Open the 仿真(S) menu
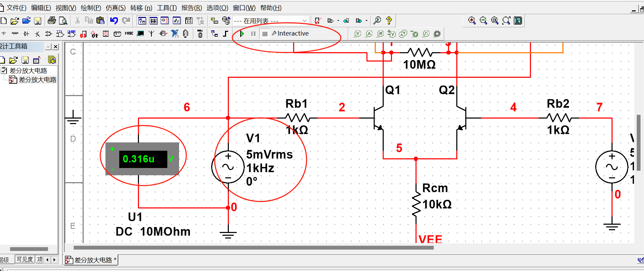The width and height of the screenshot is (644, 271). (115, 8)
